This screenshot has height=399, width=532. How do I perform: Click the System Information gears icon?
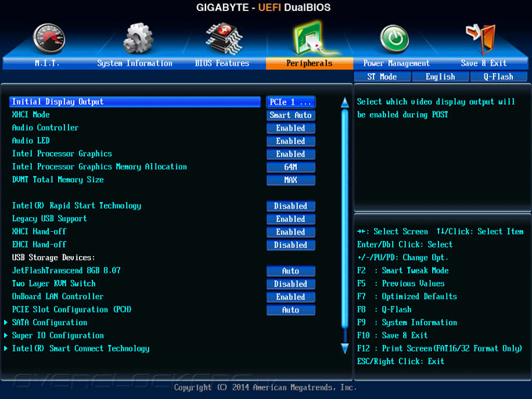tap(138, 38)
